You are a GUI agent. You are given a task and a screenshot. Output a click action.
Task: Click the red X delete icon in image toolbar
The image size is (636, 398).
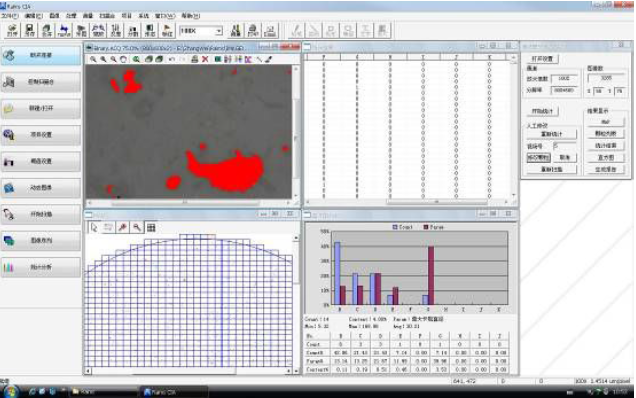click(x=205, y=59)
